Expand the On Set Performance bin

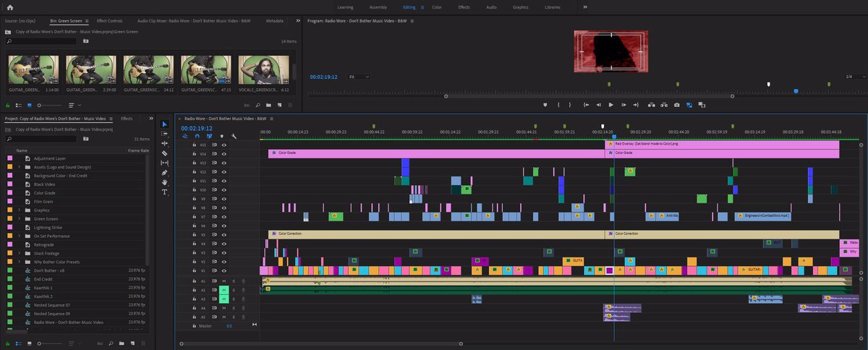click(20, 236)
